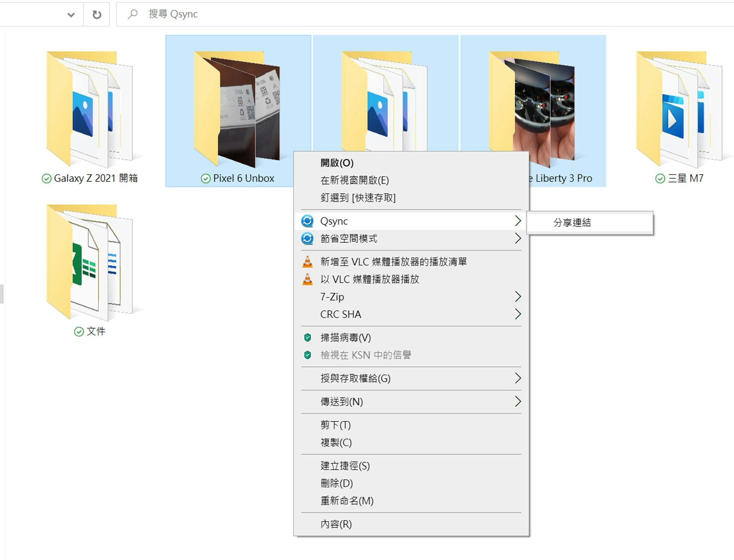Click the 文件 folder name
The height and width of the screenshot is (560, 734).
96,332
